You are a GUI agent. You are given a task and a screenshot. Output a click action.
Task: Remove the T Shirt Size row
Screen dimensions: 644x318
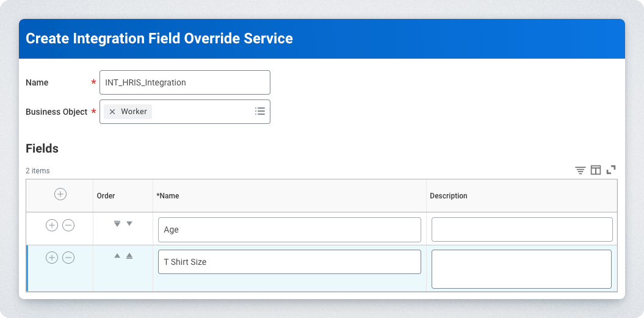(68, 258)
